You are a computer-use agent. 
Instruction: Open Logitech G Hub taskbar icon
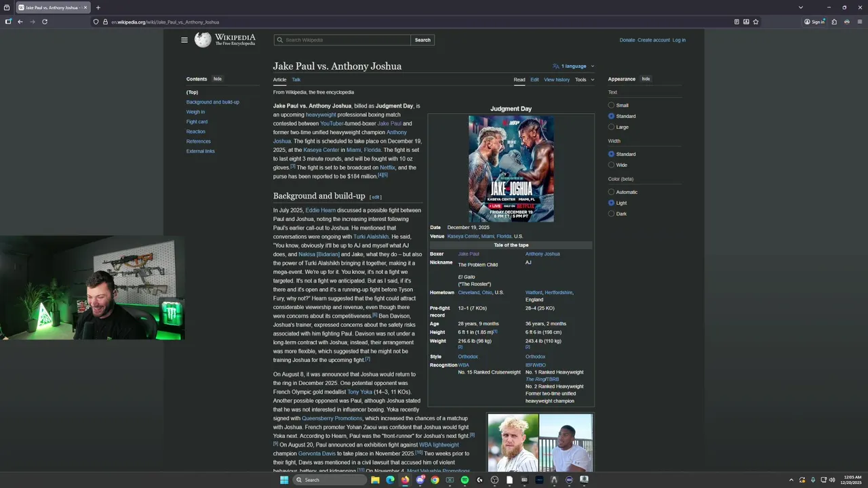point(479,480)
